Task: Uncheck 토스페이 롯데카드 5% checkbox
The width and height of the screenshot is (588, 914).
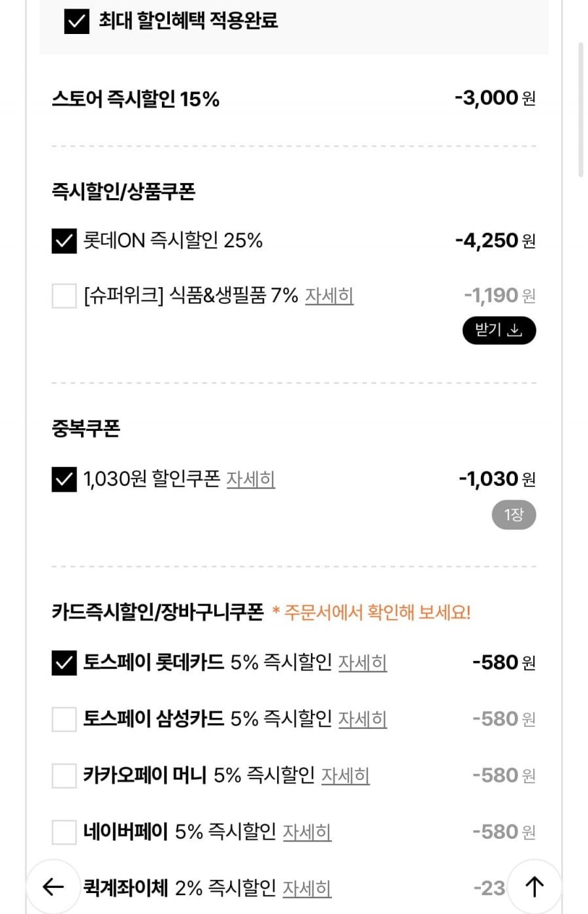Action: pyautogui.click(x=64, y=663)
